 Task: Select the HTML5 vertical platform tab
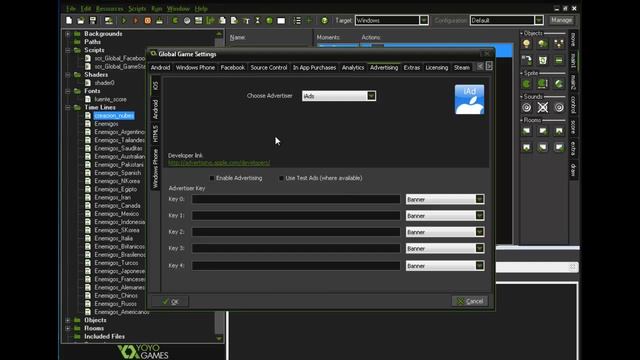[x=156, y=133]
